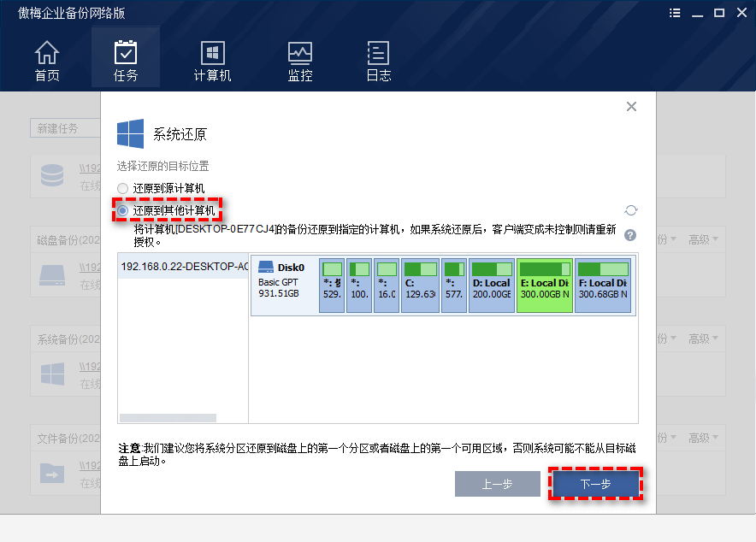Open the help question mark icon

click(x=630, y=234)
